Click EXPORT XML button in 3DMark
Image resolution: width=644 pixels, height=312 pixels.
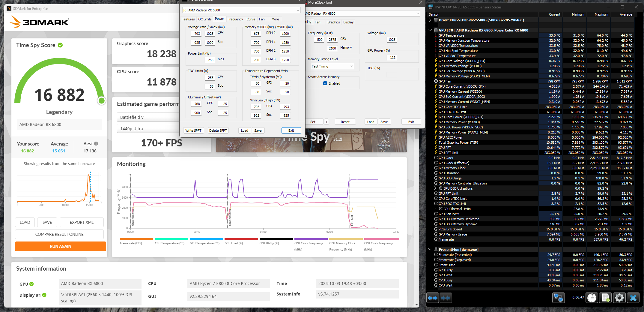(82, 222)
